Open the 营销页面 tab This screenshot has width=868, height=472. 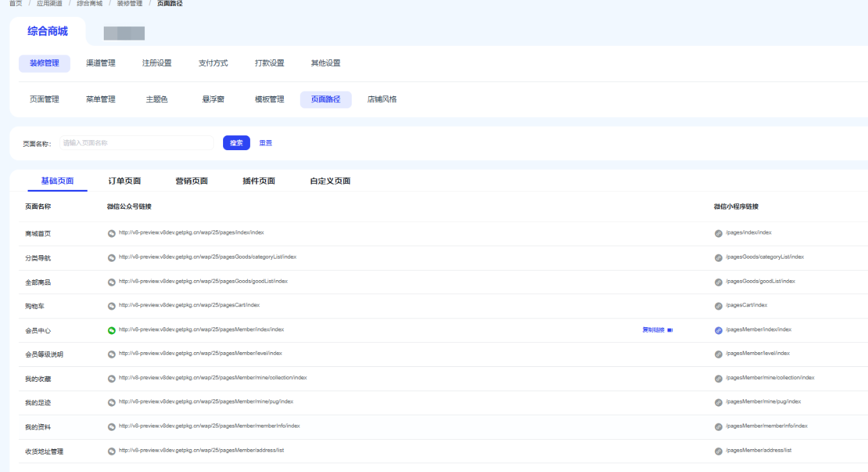point(191,181)
